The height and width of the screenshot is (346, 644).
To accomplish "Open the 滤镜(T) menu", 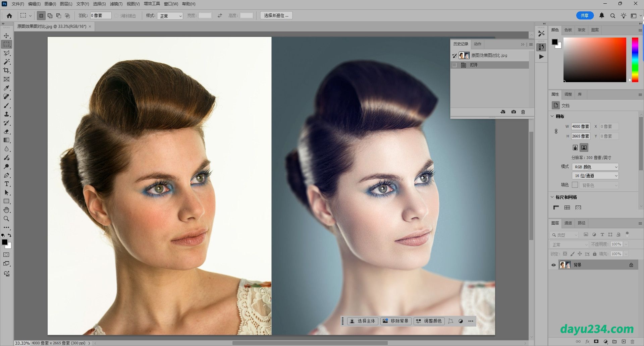I will [116, 4].
